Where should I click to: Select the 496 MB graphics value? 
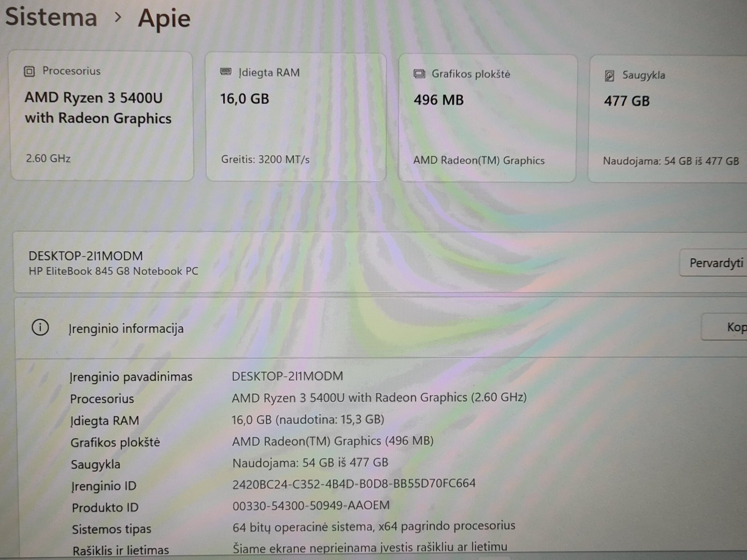pyautogui.click(x=438, y=100)
